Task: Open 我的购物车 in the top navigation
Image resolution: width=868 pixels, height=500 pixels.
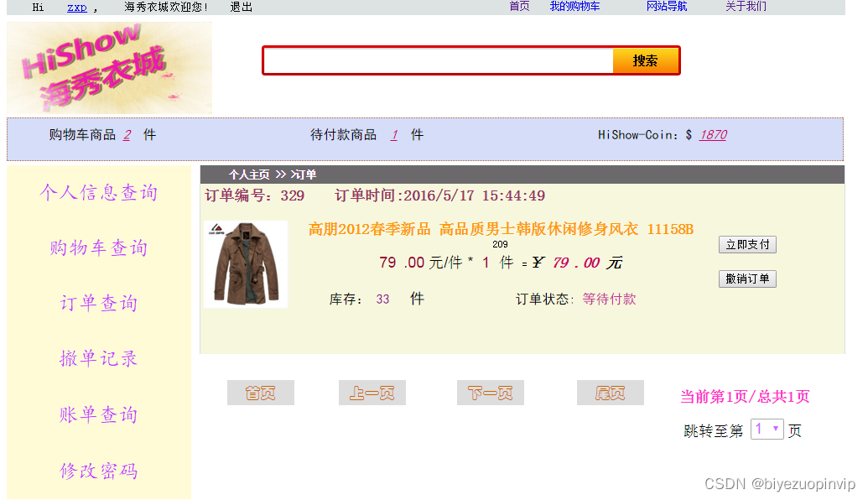Action: click(x=574, y=6)
